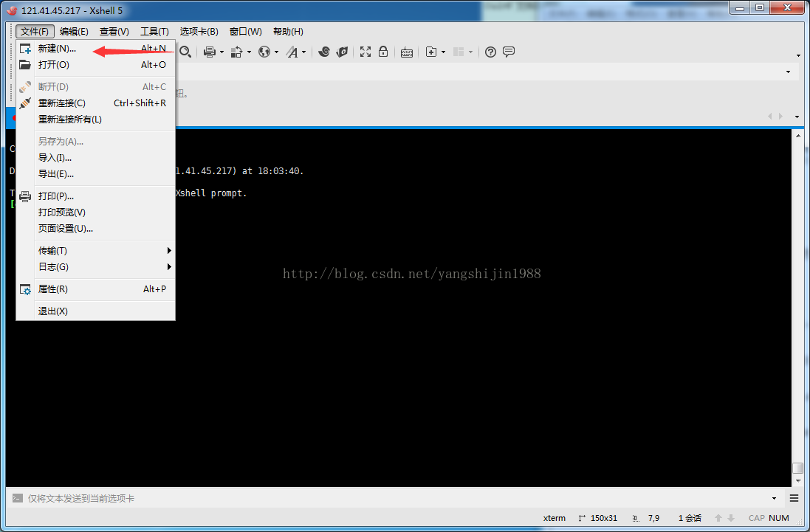
Task: Select 重新连接(C) menu entry
Action: point(96,103)
